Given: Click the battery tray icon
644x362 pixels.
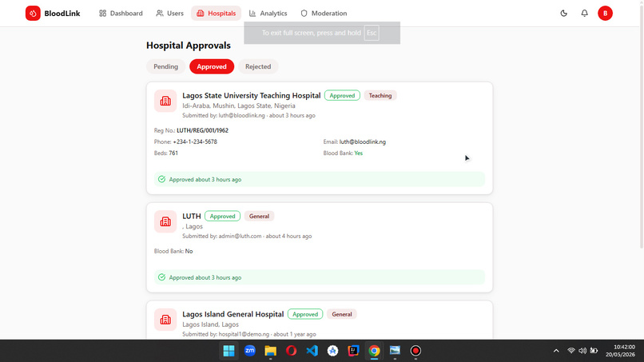Looking at the screenshot, I should tap(594, 351).
